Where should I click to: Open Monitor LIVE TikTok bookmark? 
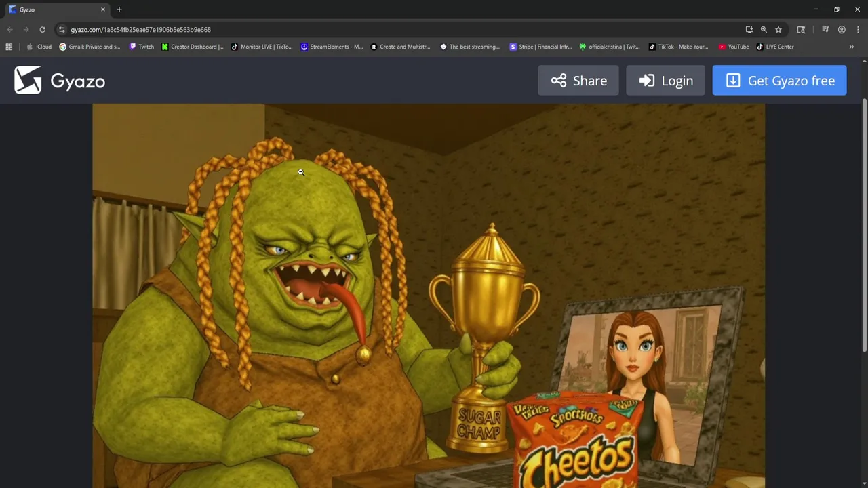pos(262,47)
